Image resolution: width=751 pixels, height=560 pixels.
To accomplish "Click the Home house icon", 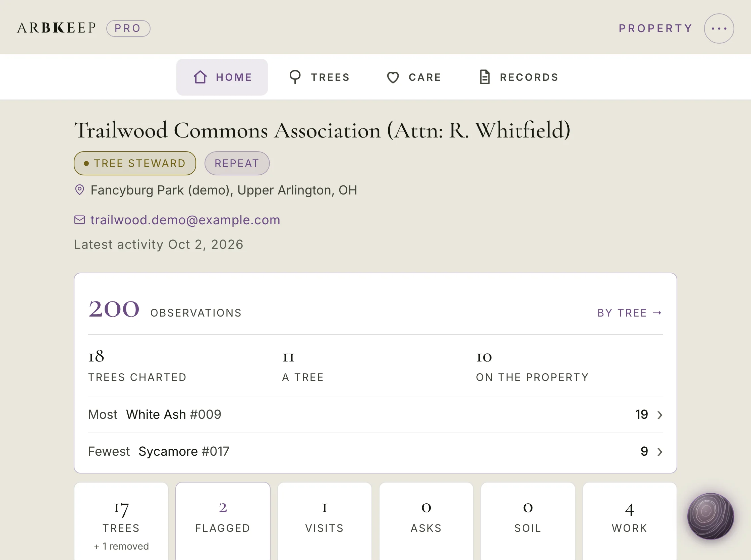I will coord(200,77).
